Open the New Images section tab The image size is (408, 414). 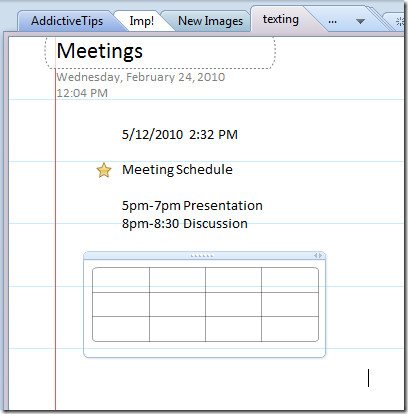click(210, 21)
